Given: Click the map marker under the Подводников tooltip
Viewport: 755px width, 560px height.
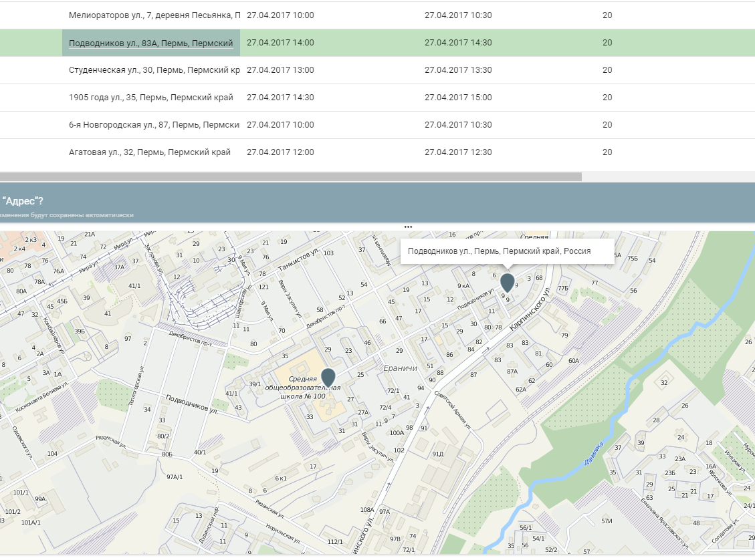Looking at the screenshot, I should tap(508, 282).
